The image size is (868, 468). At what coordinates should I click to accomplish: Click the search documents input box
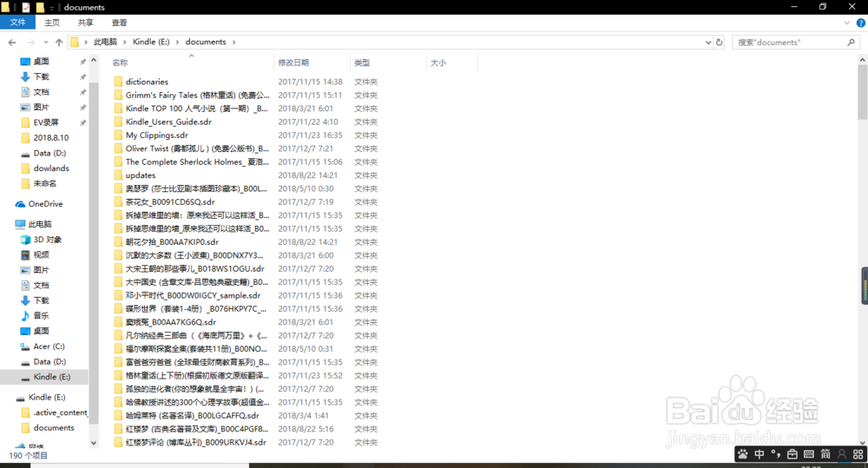coord(789,42)
